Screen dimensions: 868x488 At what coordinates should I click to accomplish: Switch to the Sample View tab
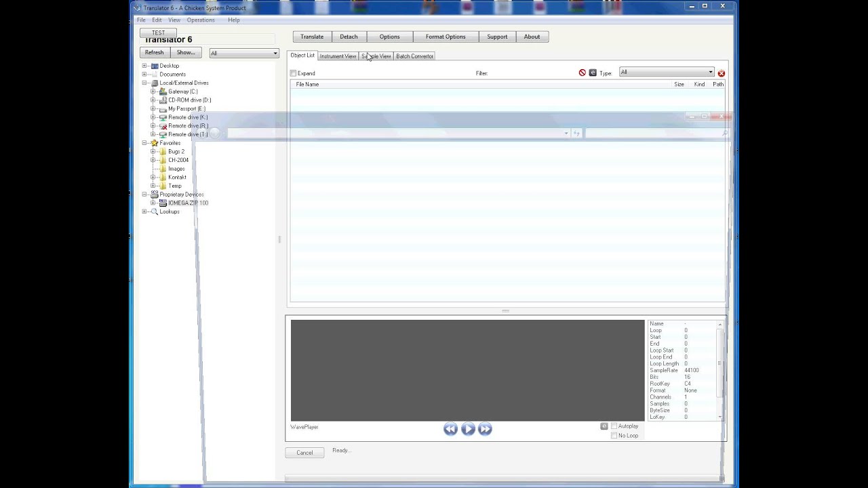click(x=376, y=56)
